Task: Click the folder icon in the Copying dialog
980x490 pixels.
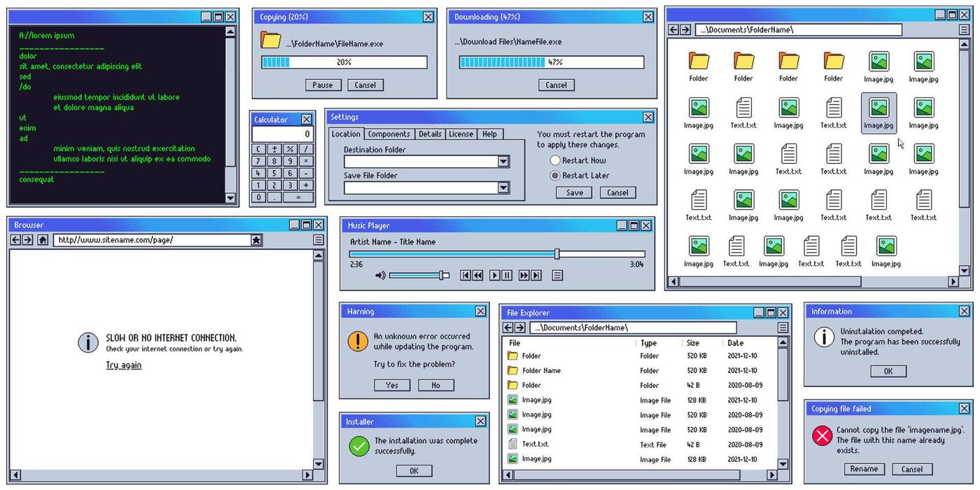Action: (273, 40)
